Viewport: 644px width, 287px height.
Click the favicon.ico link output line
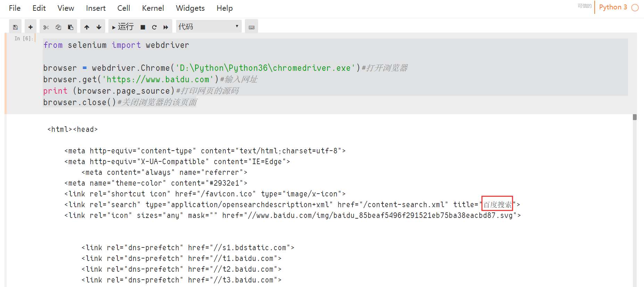205,194
